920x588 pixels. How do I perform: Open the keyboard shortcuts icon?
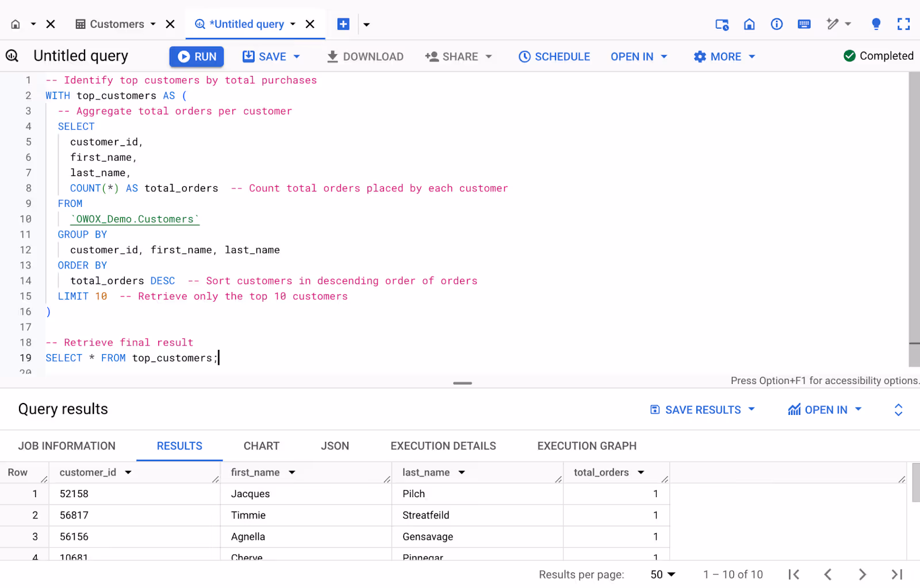[x=804, y=24]
